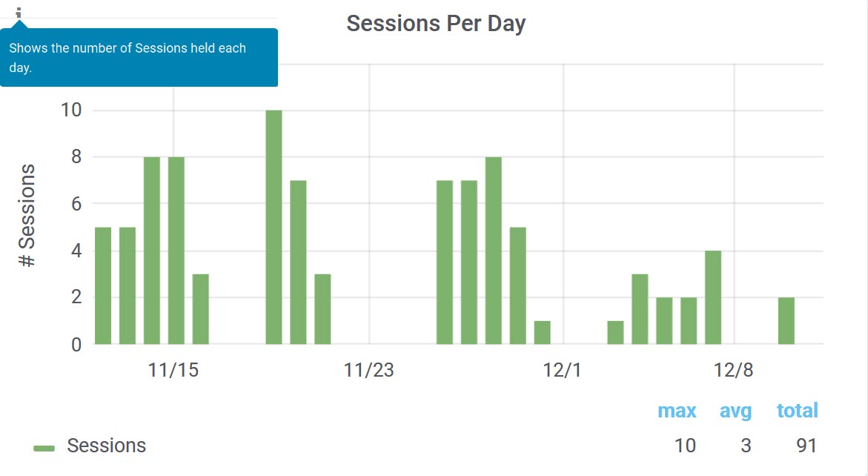Sort by the avg column header
This screenshot has width=868, height=476.
tap(735, 411)
